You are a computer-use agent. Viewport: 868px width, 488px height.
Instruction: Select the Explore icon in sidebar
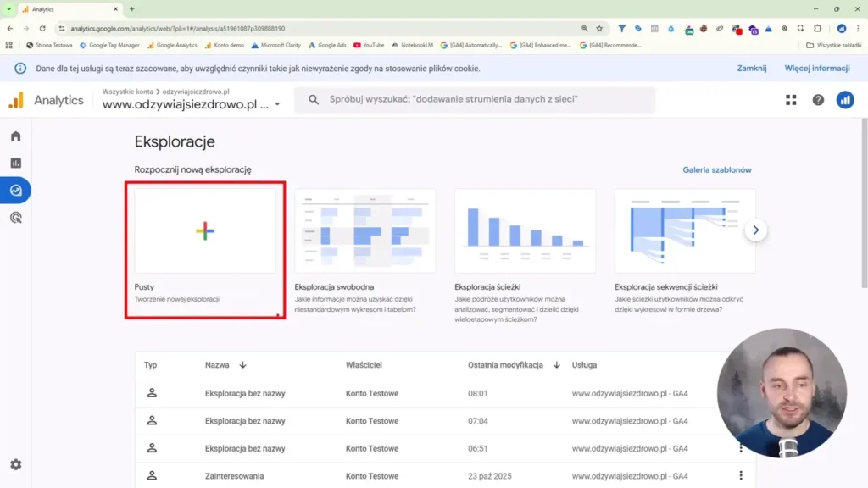pos(15,191)
